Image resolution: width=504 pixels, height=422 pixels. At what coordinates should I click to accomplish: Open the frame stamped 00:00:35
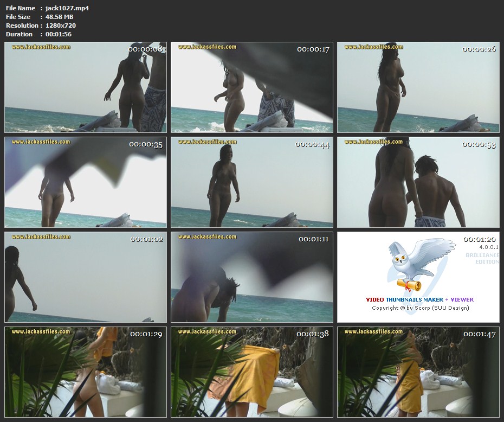tap(86, 182)
